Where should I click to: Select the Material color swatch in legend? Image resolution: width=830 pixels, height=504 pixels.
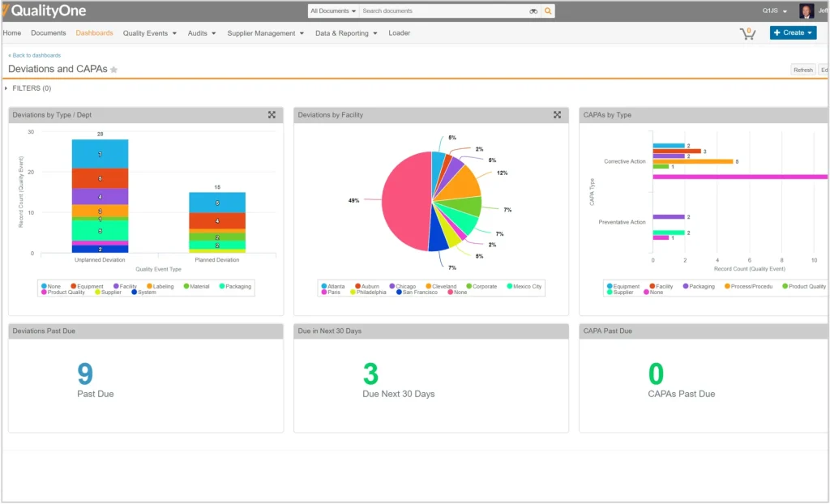[186, 286]
